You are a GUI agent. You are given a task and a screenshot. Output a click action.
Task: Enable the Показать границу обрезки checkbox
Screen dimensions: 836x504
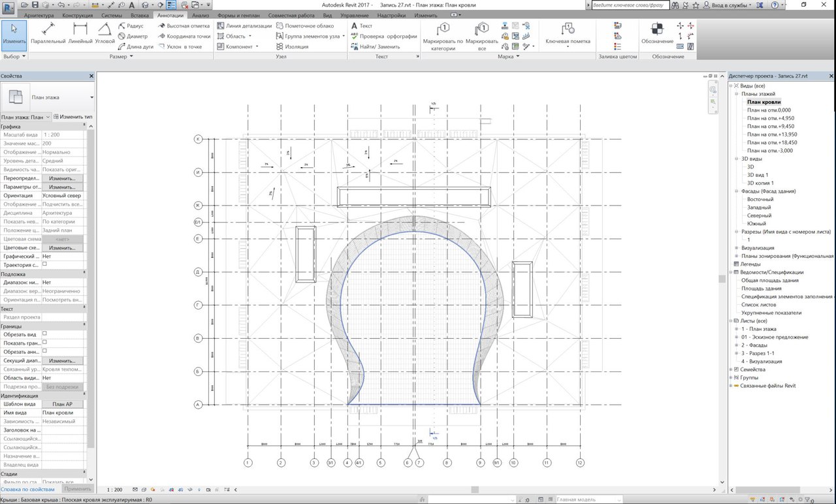point(44,342)
